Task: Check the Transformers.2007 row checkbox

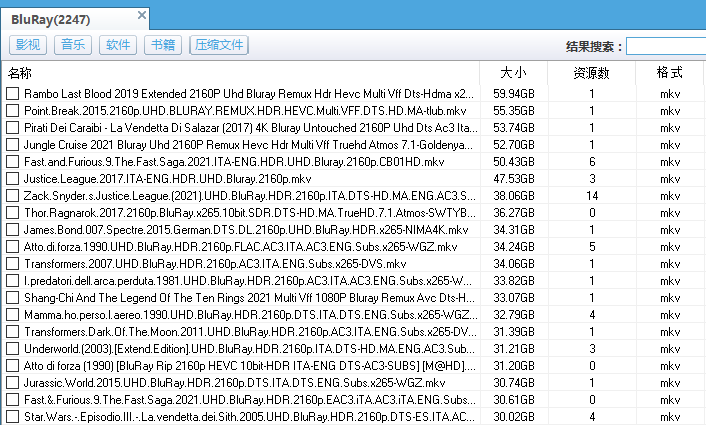Action: click(x=13, y=264)
